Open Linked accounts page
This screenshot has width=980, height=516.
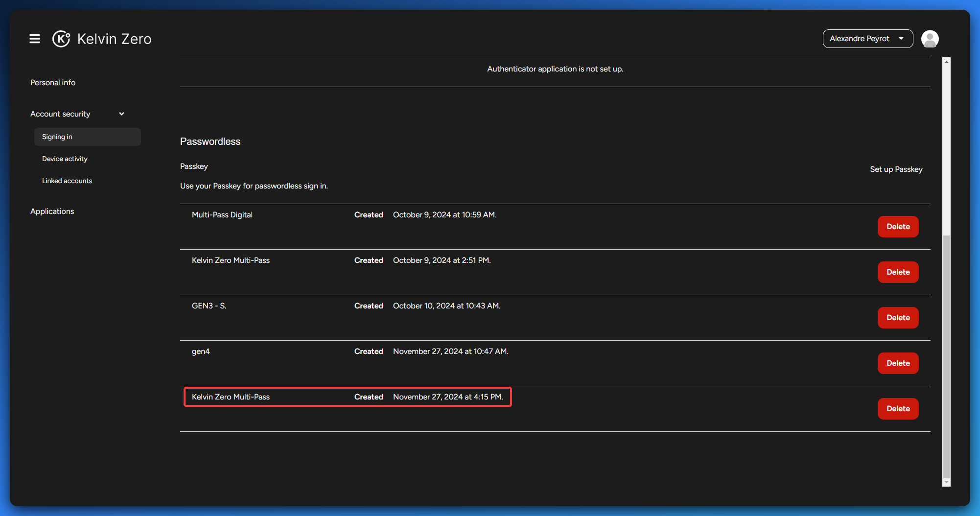[67, 181]
